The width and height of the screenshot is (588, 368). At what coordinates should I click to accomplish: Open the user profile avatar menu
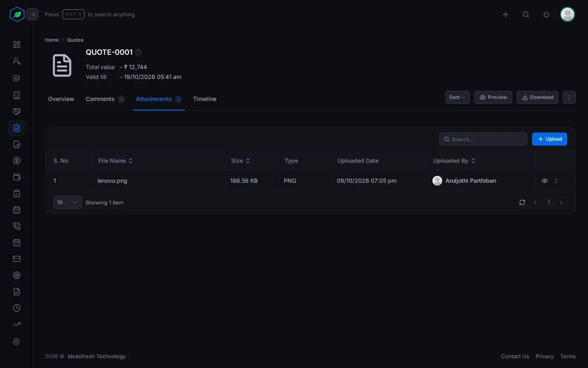coord(568,15)
